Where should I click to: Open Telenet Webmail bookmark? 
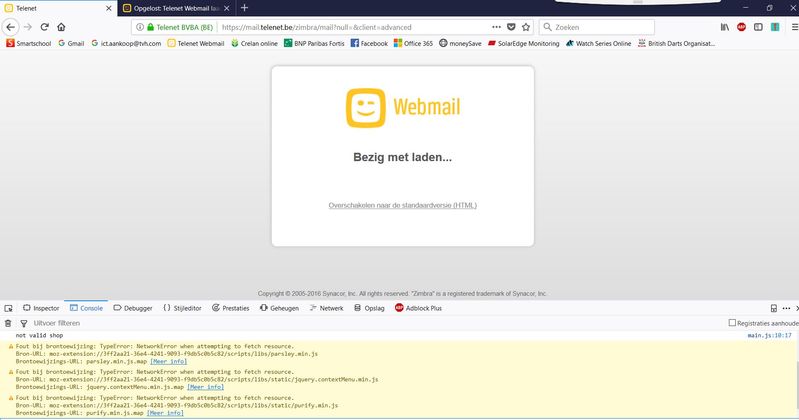(196, 43)
